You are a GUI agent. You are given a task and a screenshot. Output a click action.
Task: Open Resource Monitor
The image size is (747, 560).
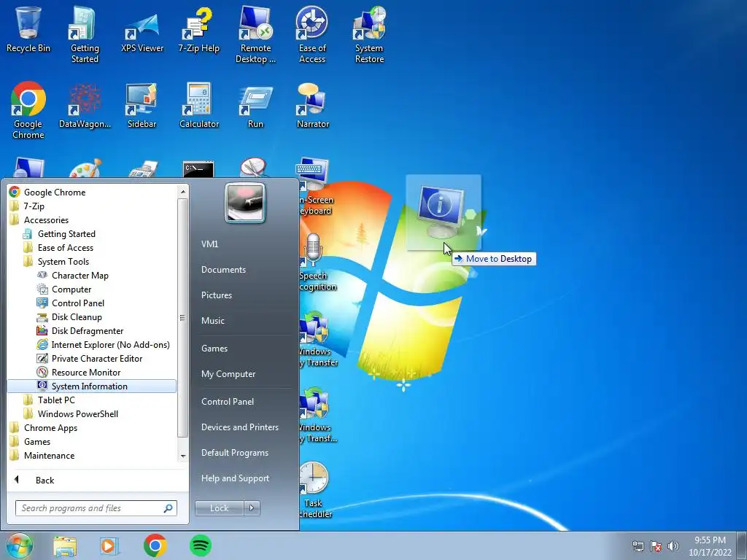[86, 373]
